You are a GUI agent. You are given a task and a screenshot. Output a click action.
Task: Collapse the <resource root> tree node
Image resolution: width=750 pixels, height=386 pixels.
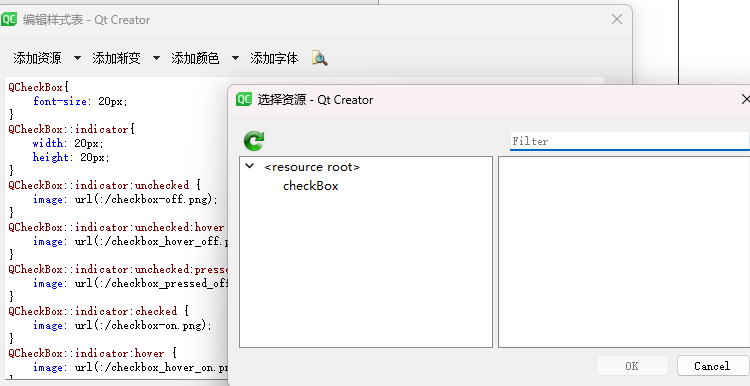pyautogui.click(x=249, y=166)
